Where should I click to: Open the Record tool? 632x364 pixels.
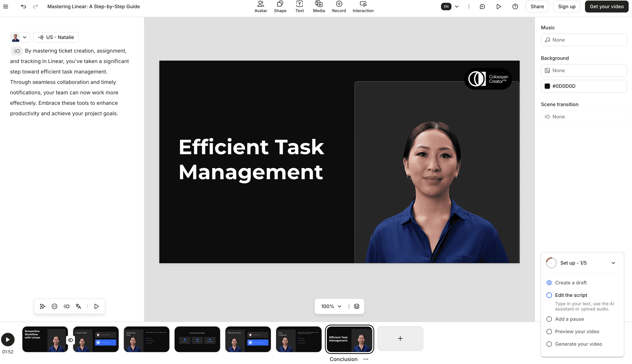pos(339,7)
